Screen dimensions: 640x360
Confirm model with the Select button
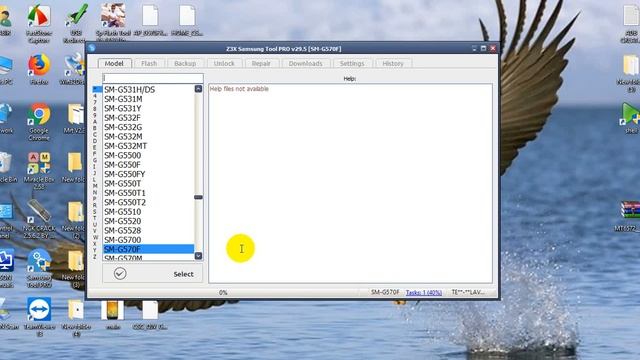pyautogui.click(x=152, y=273)
